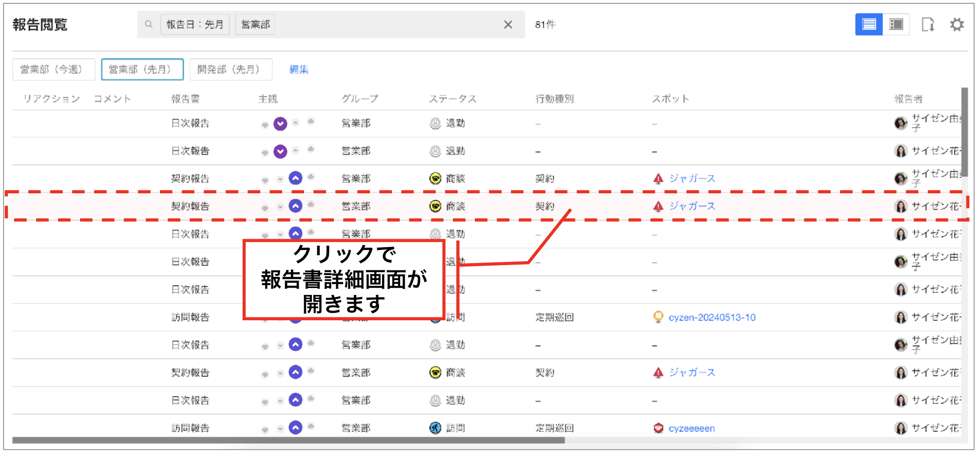Click handshake 商談 icon in the highlighted 契約報告 row
980x456 pixels.
435,207
